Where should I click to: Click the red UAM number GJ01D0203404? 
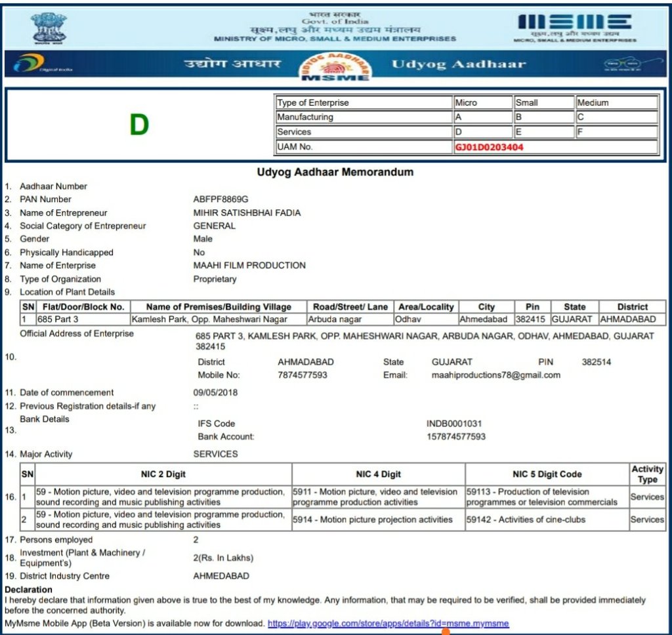click(489, 147)
